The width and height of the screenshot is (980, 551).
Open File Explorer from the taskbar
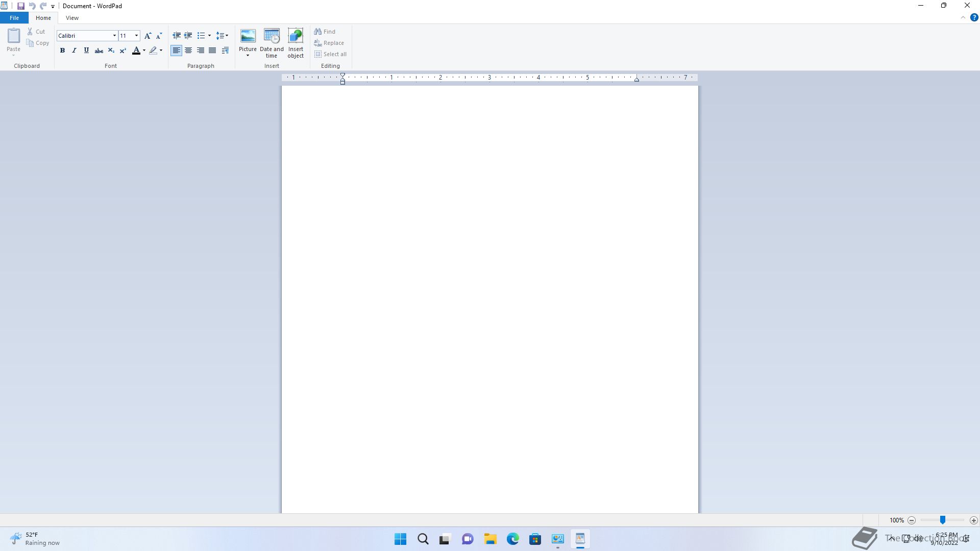coord(491,539)
